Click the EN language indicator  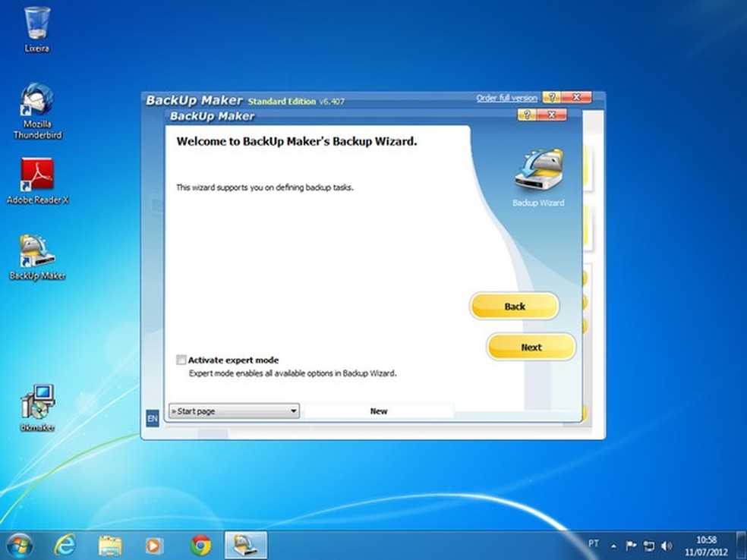pos(152,418)
